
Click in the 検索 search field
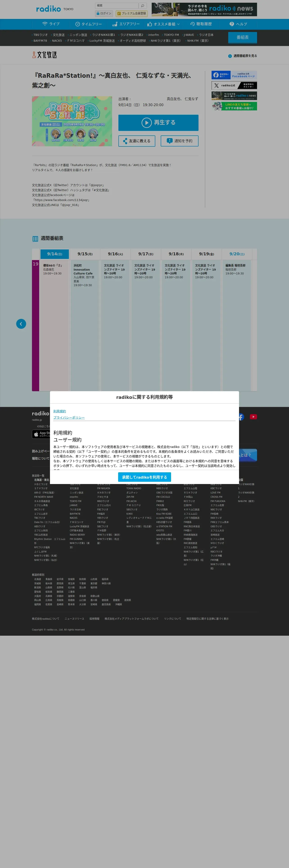click(117, 6)
